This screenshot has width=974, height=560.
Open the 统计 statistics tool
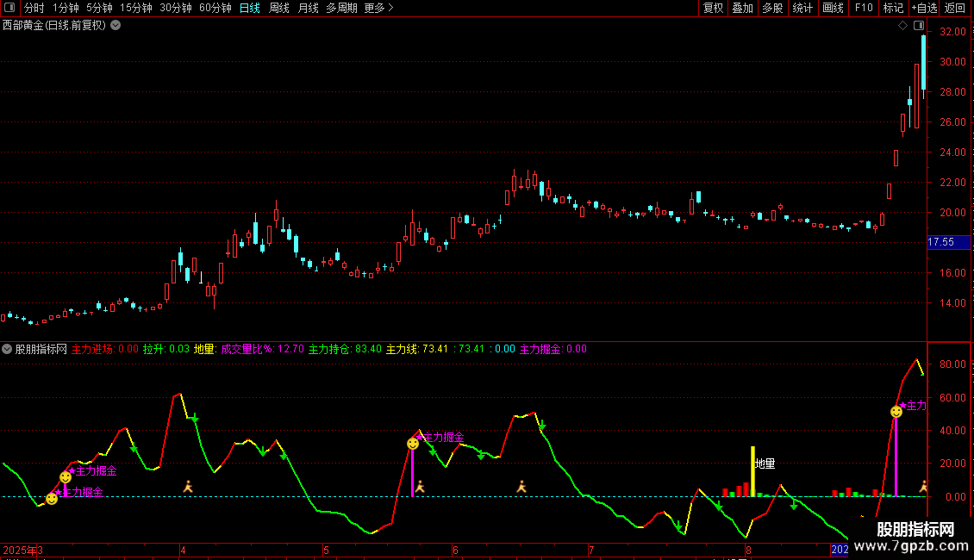point(802,8)
